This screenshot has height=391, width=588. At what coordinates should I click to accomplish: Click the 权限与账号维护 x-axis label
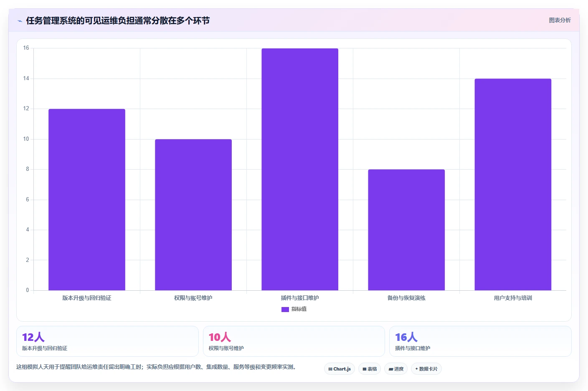point(193,298)
